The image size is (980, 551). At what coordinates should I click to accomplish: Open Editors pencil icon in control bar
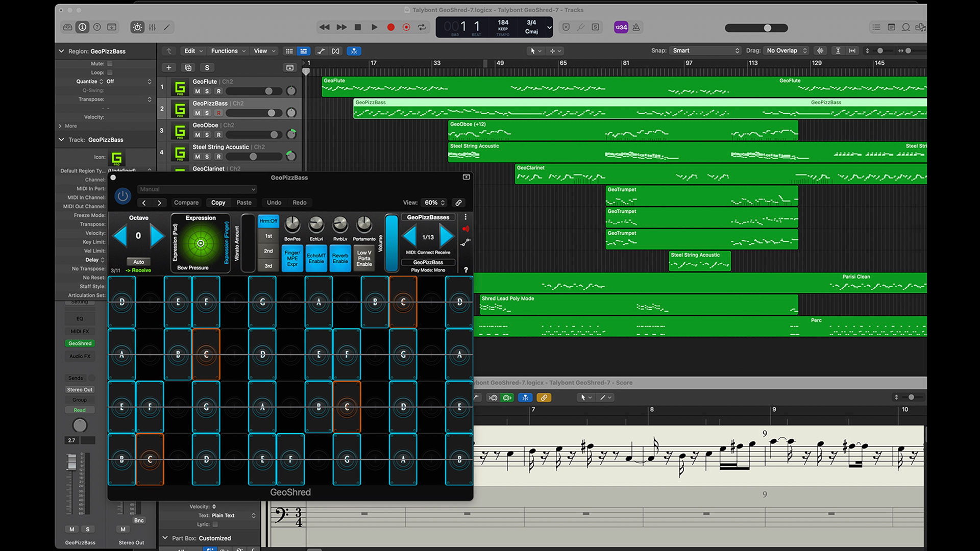click(x=166, y=27)
